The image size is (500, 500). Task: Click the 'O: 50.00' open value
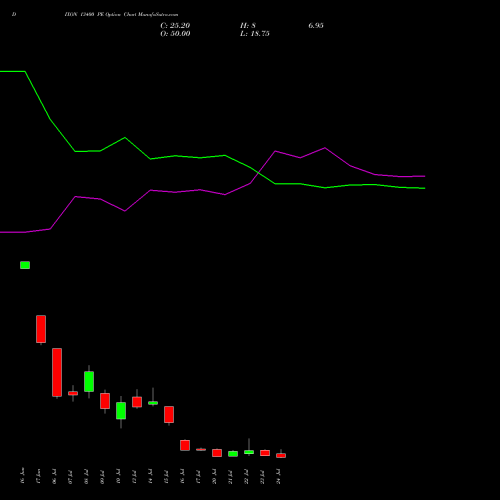click(175, 34)
